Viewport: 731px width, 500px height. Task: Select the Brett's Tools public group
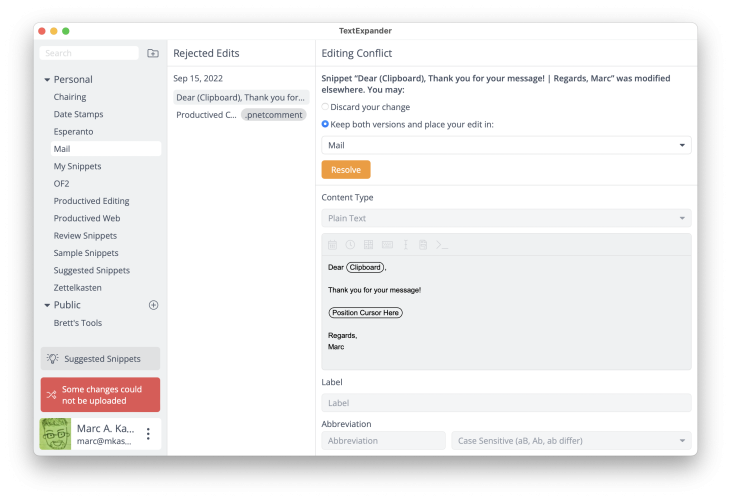78,322
